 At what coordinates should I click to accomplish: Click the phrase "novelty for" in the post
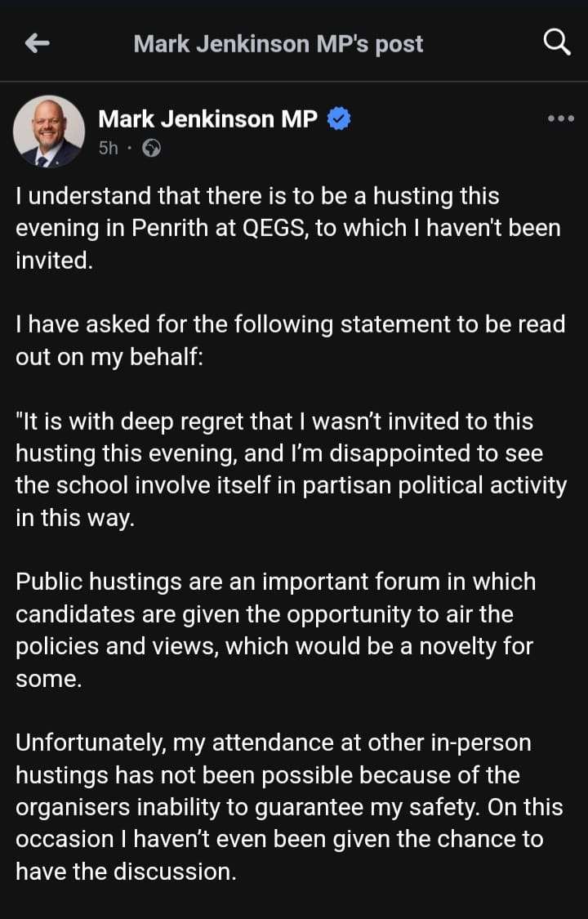point(483,646)
